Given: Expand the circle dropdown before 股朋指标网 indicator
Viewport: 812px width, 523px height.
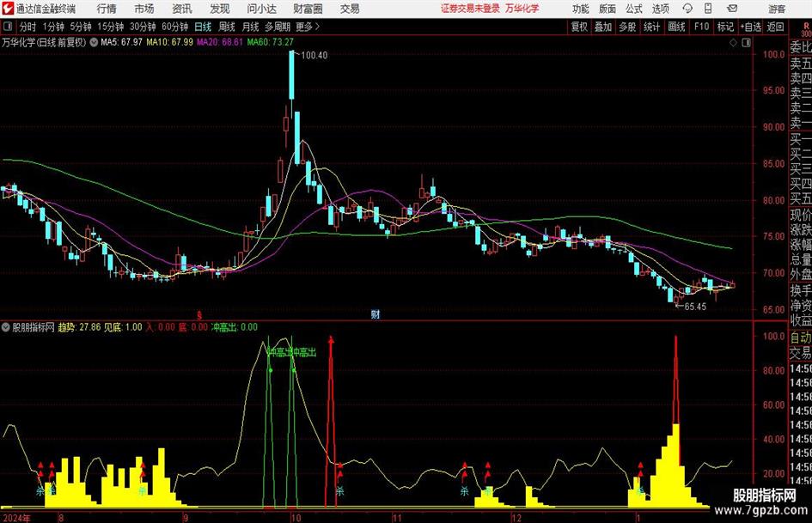Looking at the screenshot, I should coord(6,327).
